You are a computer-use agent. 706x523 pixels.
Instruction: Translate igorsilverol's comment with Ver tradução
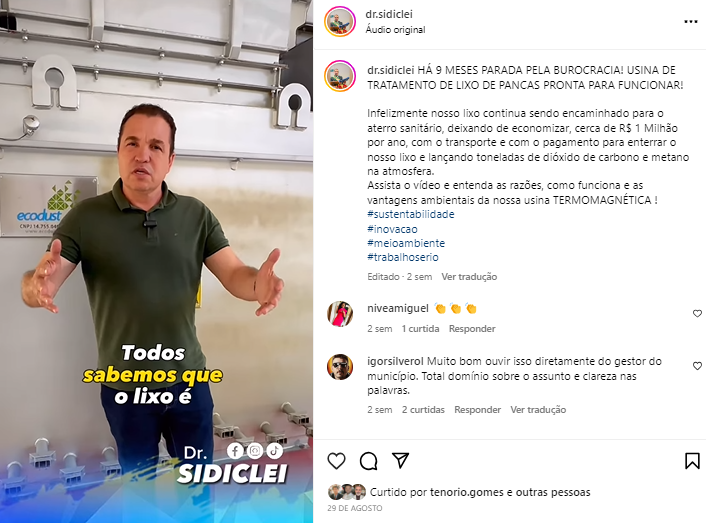(x=538, y=410)
